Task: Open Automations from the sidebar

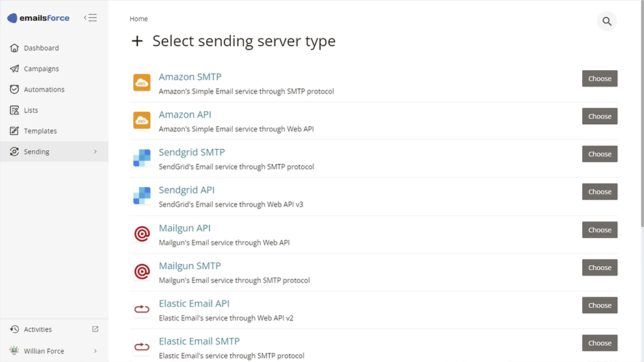Action: (x=44, y=90)
